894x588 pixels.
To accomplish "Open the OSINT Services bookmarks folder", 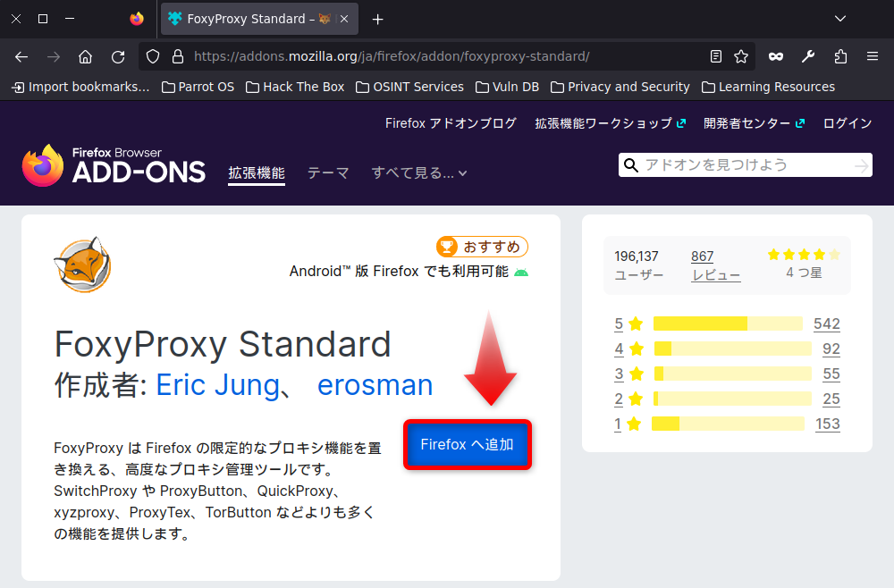I will [410, 88].
